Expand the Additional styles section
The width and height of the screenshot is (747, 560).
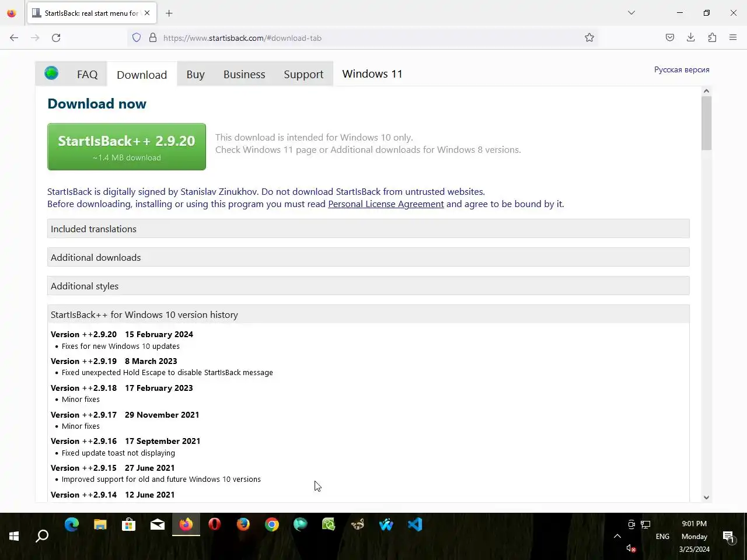368,286
